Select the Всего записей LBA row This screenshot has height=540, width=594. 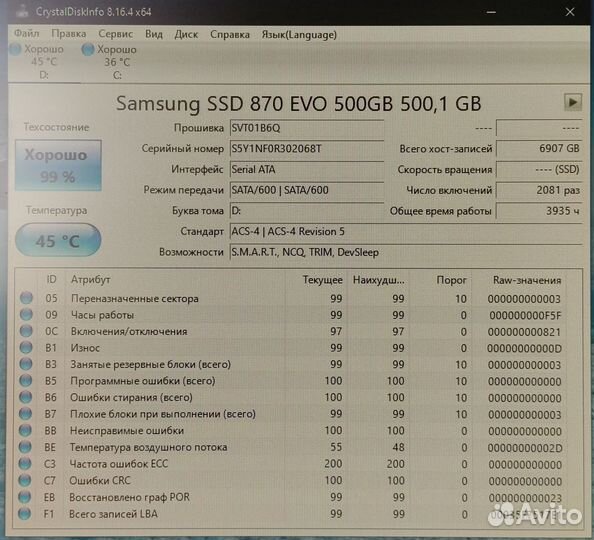pos(292,514)
